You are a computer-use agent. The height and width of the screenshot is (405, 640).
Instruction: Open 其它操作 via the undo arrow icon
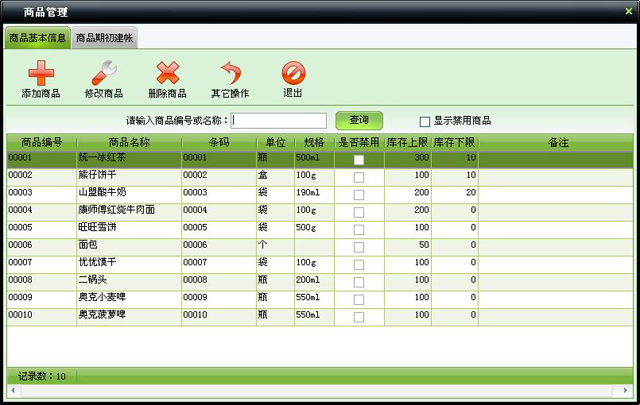tap(230, 73)
